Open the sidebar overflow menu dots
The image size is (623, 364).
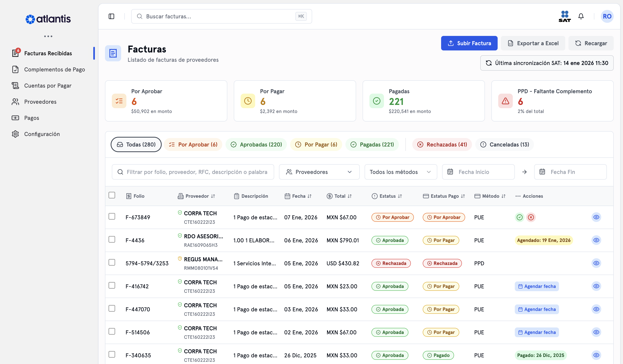[x=48, y=36]
